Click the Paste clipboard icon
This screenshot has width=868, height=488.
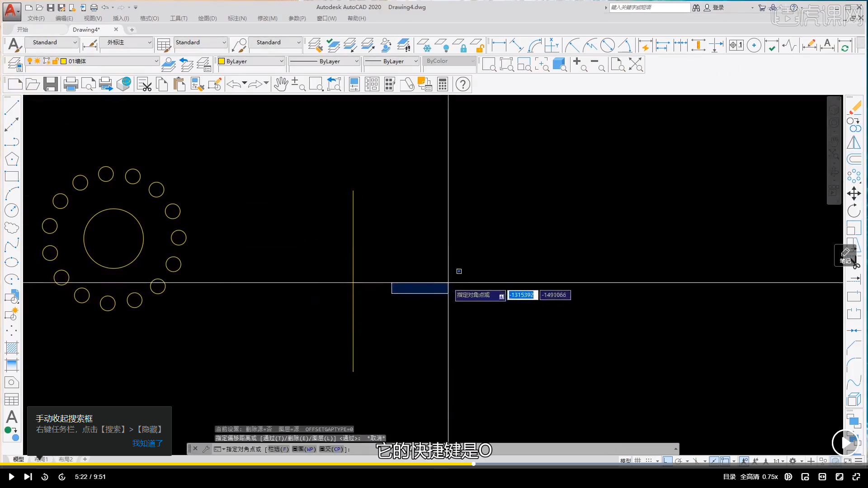point(179,84)
